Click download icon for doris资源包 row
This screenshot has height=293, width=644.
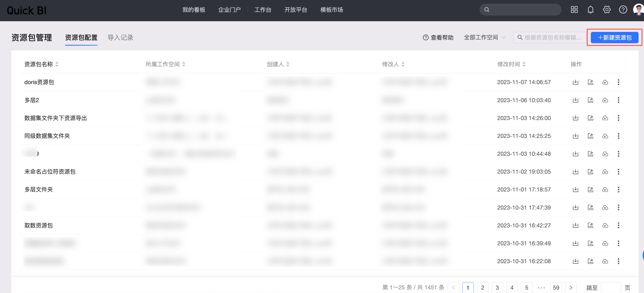click(575, 82)
